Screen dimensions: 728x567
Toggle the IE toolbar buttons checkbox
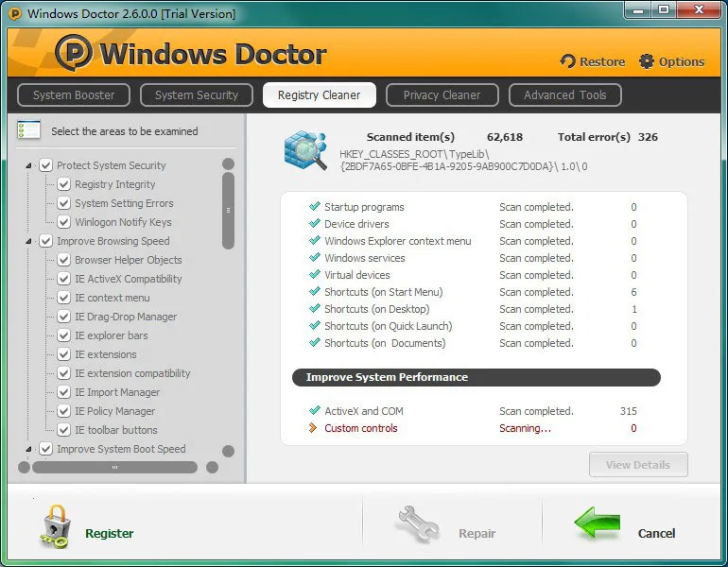tap(63, 430)
